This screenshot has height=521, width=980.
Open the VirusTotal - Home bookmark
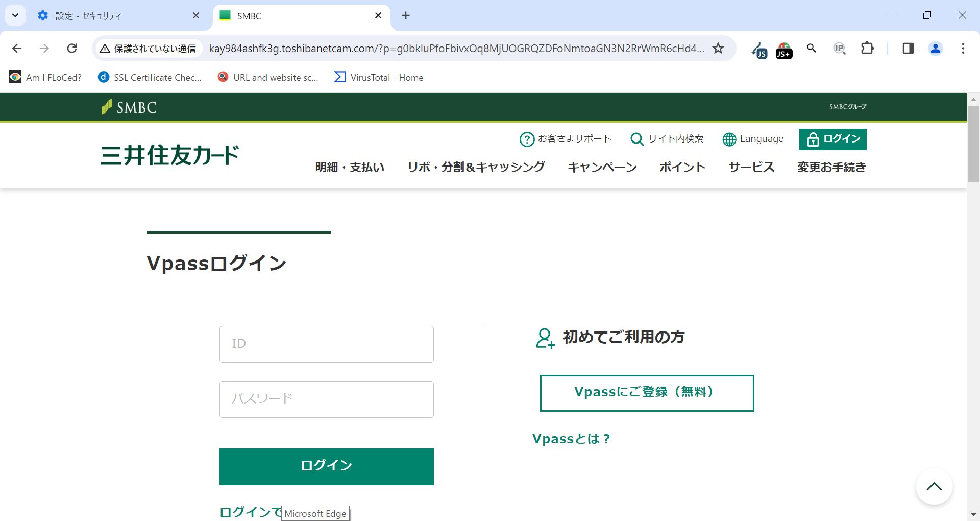379,77
